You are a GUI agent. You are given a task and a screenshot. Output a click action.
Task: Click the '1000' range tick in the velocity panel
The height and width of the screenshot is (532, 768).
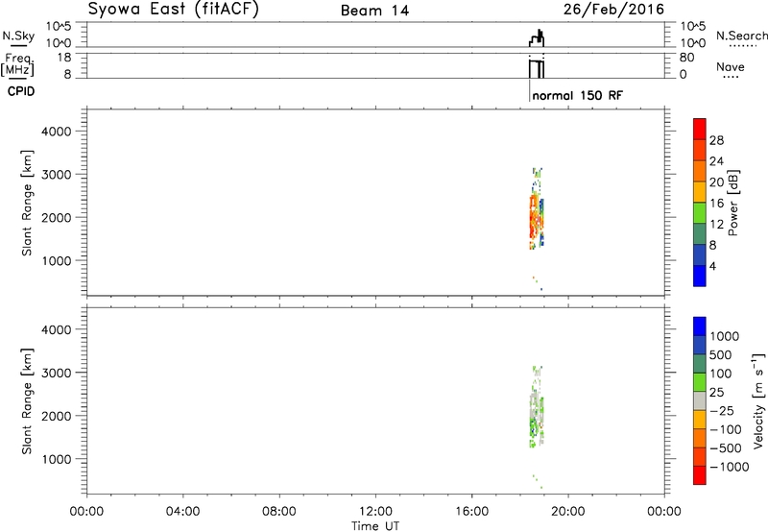pyautogui.click(x=57, y=460)
